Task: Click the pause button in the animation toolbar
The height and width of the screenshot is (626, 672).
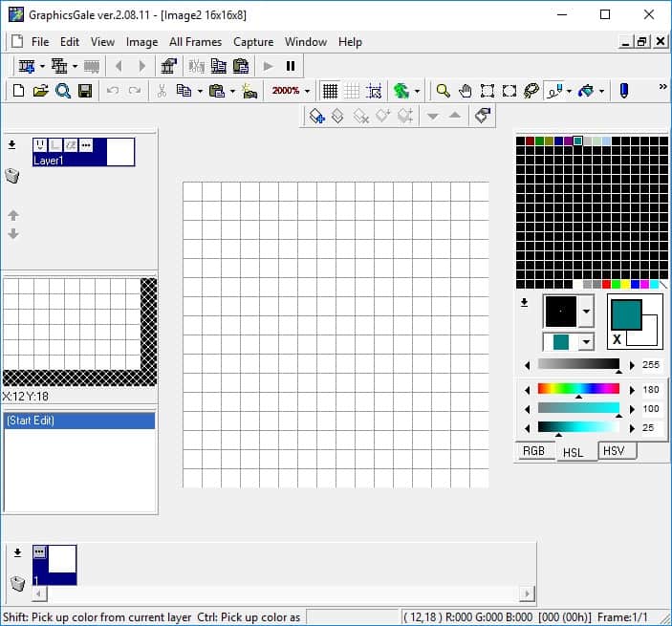Action: pos(291,66)
